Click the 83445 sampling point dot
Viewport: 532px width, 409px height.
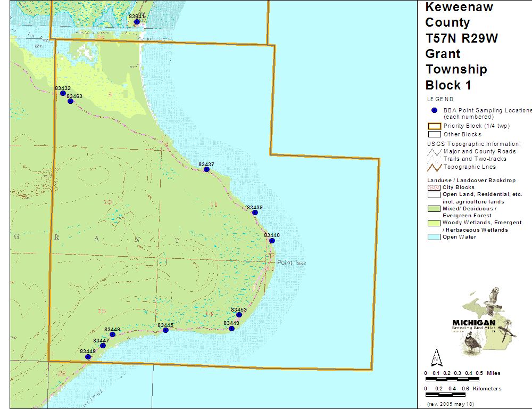(x=165, y=330)
